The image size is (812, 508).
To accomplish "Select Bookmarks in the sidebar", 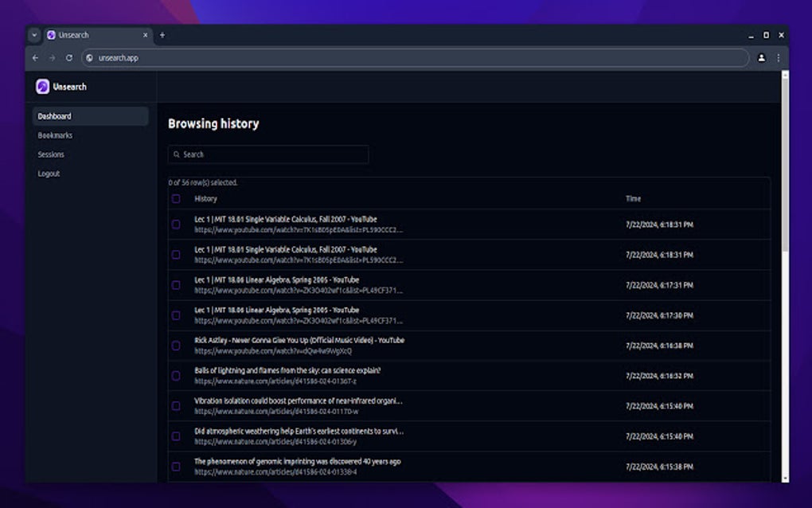I will 53,135.
